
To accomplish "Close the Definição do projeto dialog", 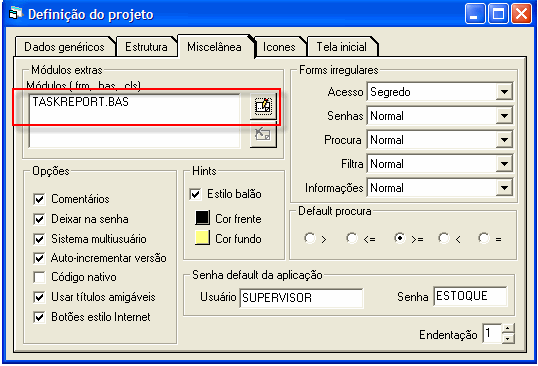I will click(521, 14).
